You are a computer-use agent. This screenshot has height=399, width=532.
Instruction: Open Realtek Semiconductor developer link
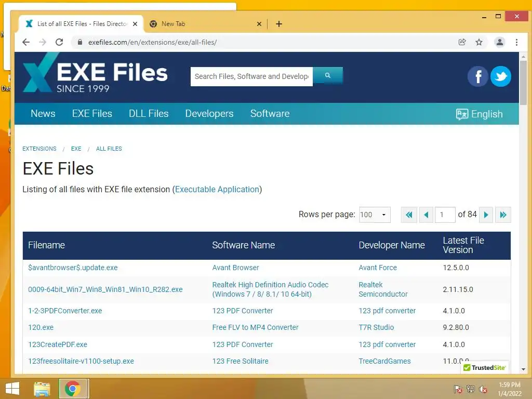click(x=383, y=289)
